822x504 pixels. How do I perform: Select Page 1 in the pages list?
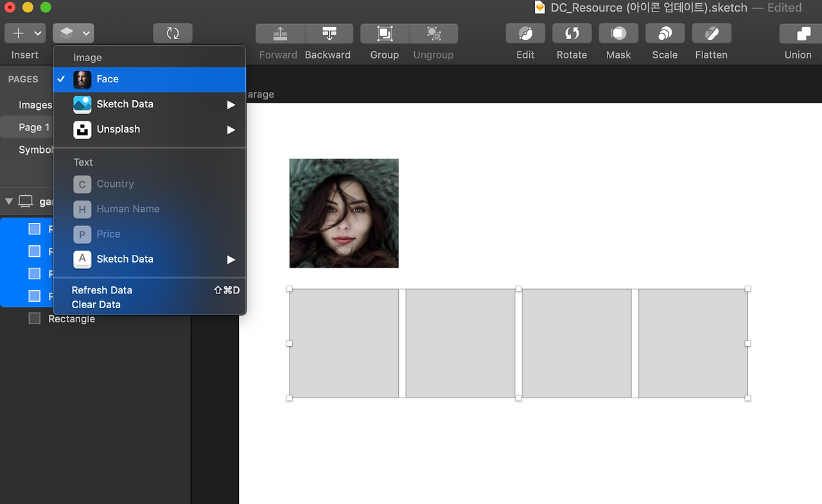pyautogui.click(x=33, y=127)
